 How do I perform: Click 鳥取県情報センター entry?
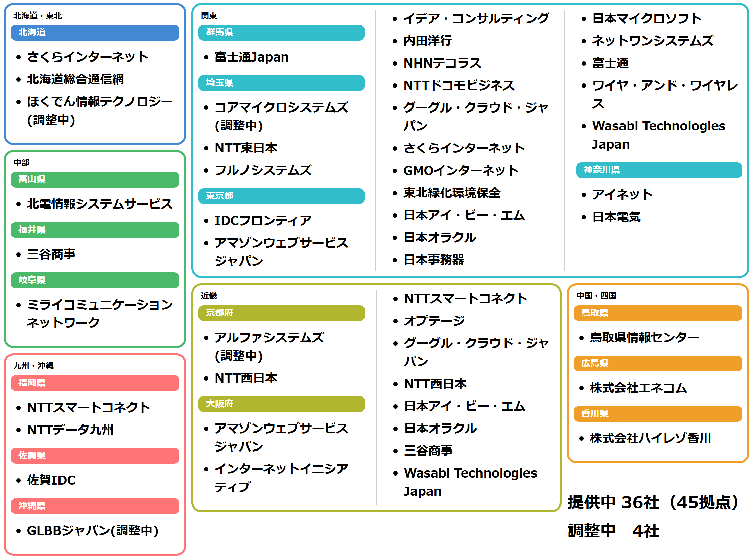(x=644, y=337)
